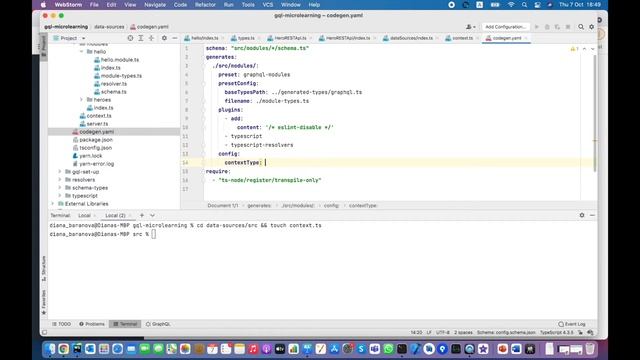Expand the typescript folder
This screenshot has width=640, height=360.
coord(60,196)
